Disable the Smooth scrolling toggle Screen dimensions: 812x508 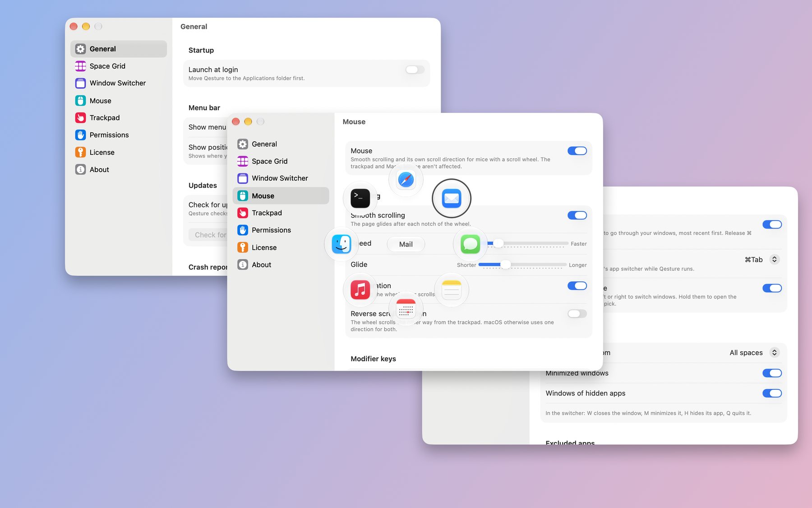pos(577,215)
